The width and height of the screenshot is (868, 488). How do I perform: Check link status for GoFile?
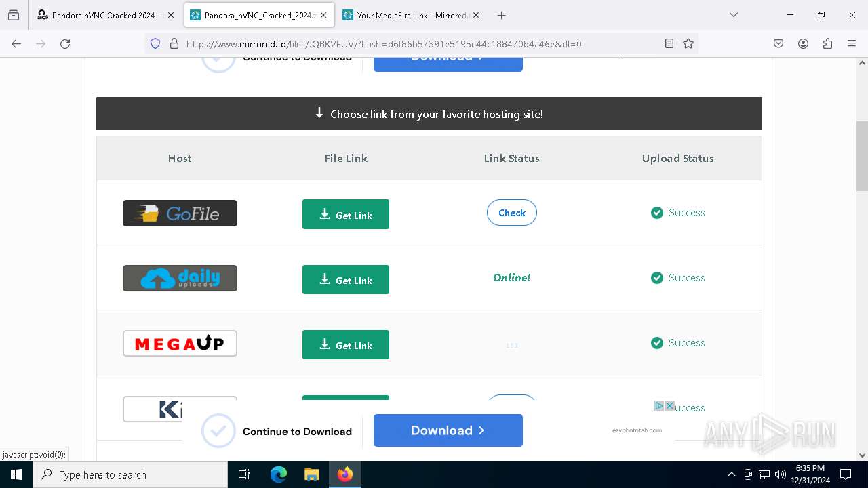point(512,212)
